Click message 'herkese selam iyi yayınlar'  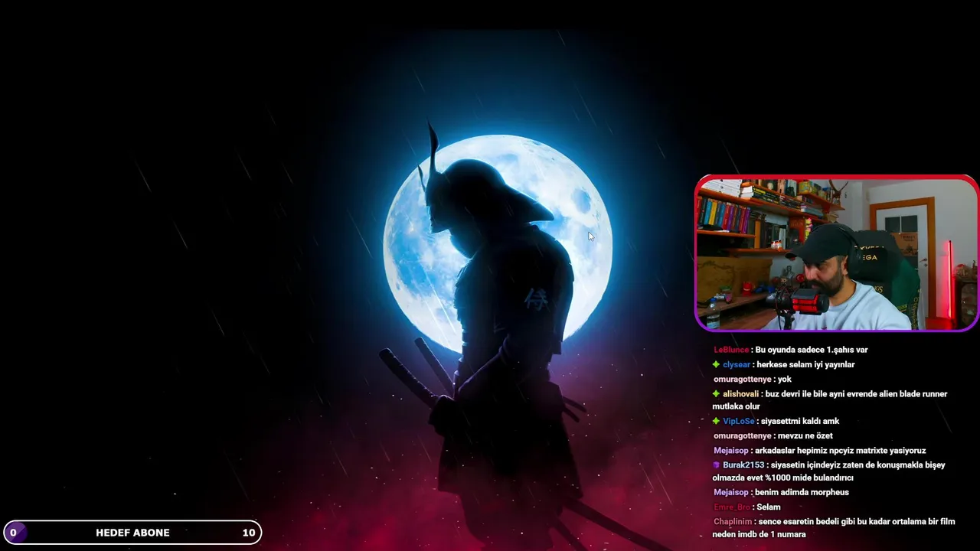tap(805, 364)
